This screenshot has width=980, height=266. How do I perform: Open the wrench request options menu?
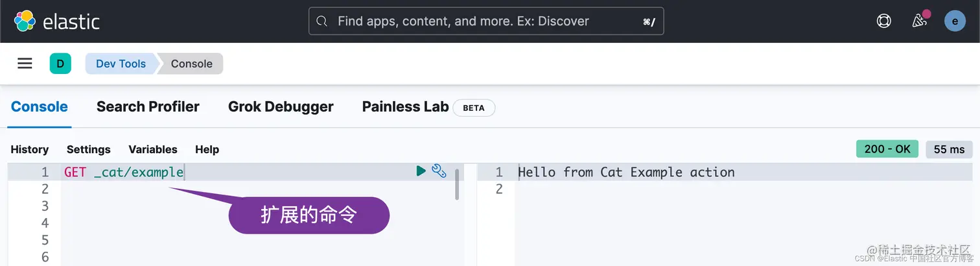click(x=439, y=171)
